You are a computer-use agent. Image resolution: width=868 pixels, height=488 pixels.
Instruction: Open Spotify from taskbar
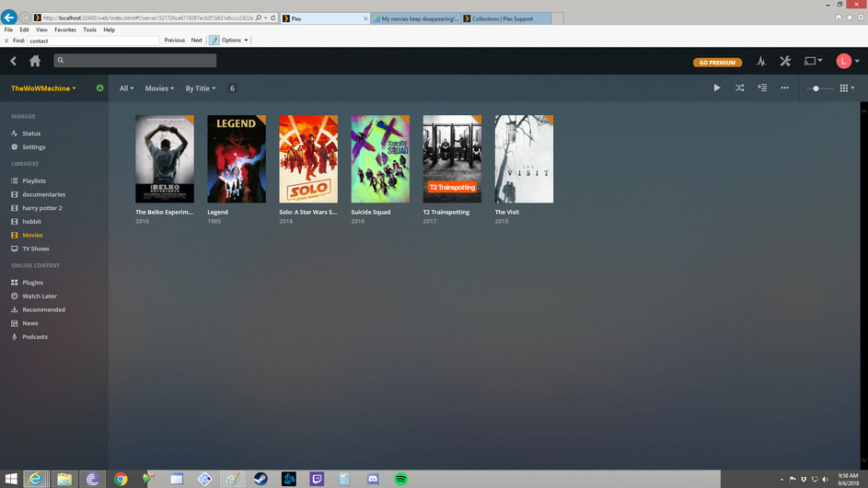(400, 479)
